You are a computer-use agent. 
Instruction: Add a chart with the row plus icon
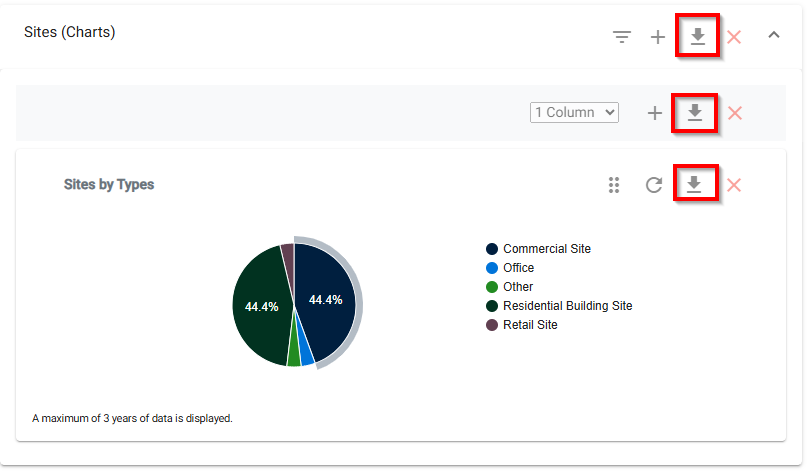tap(654, 113)
